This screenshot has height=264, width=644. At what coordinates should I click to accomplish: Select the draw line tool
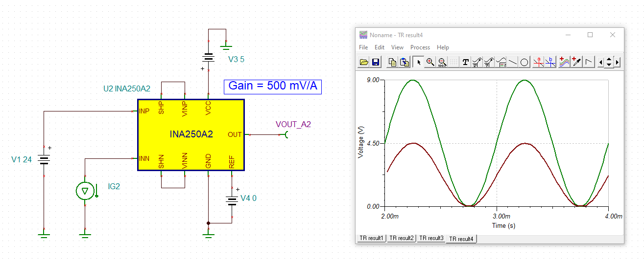click(512, 62)
